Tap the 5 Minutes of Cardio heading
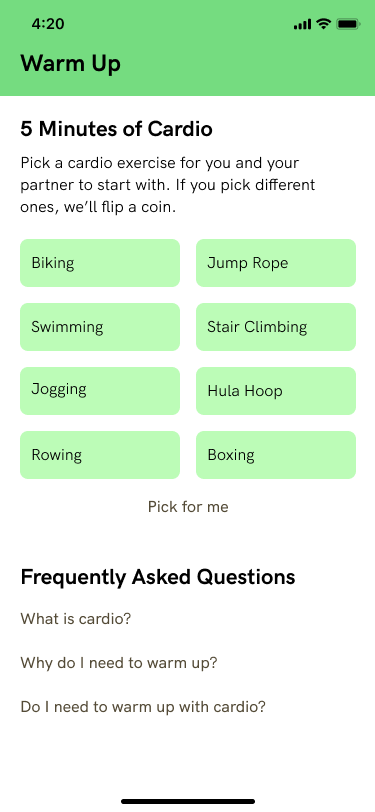The width and height of the screenshot is (375, 812). click(x=117, y=129)
